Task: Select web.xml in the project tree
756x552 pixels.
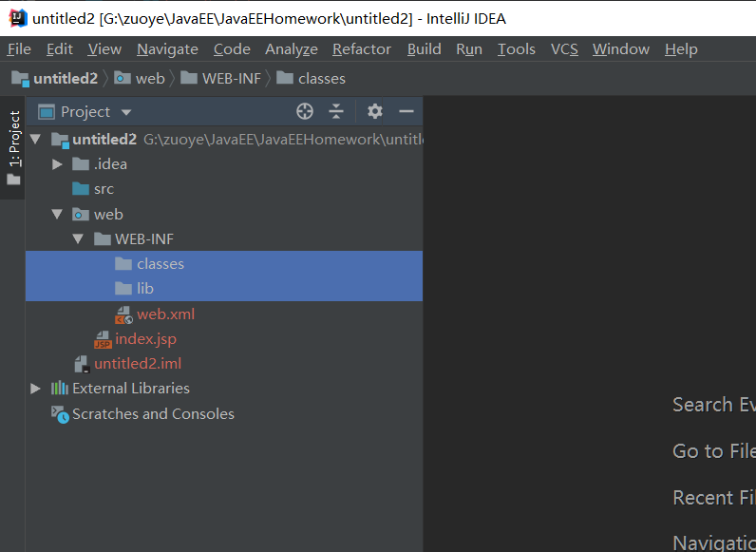Action: pos(166,314)
